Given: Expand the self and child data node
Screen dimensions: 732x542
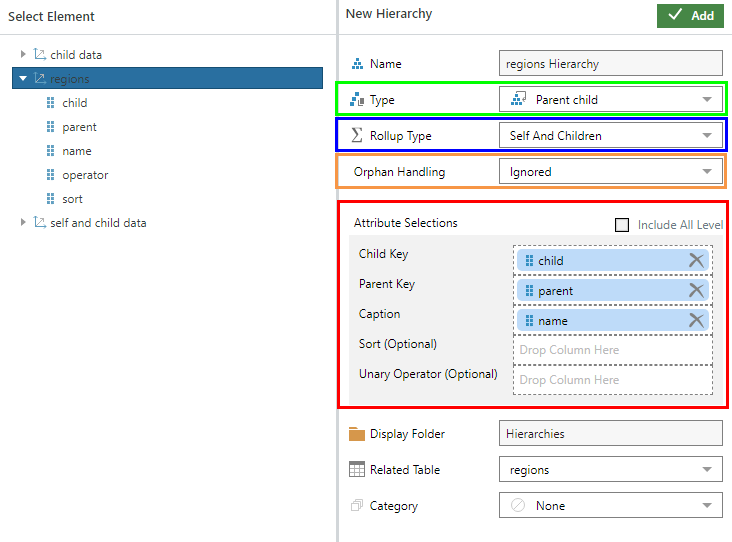Looking at the screenshot, I should [x=24, y=223].
